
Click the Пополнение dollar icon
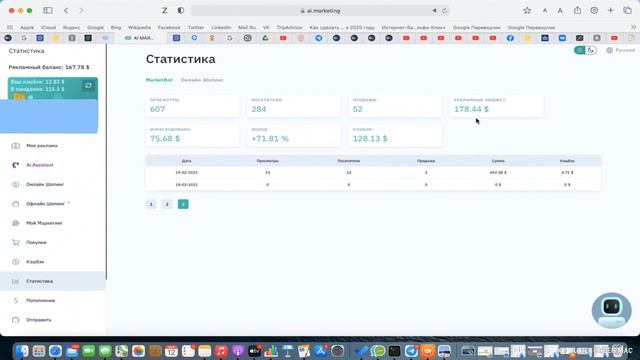pos(16,300)
